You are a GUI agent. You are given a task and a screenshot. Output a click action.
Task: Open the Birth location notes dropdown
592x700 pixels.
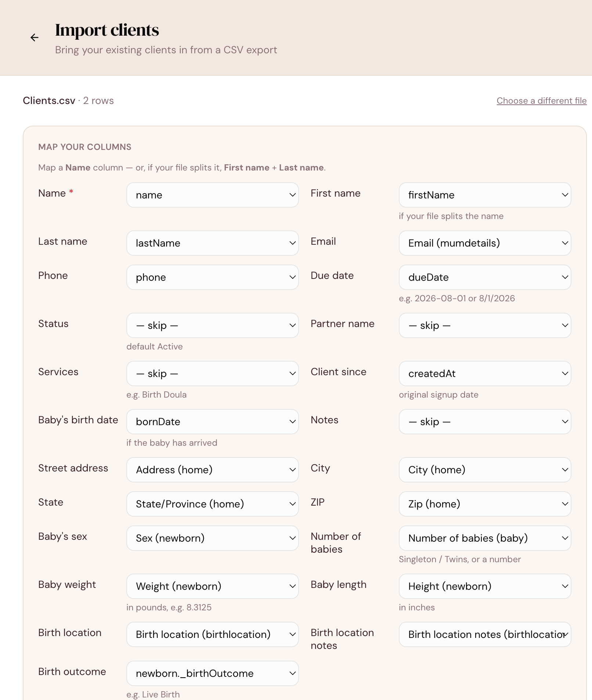tap(485, 635)
